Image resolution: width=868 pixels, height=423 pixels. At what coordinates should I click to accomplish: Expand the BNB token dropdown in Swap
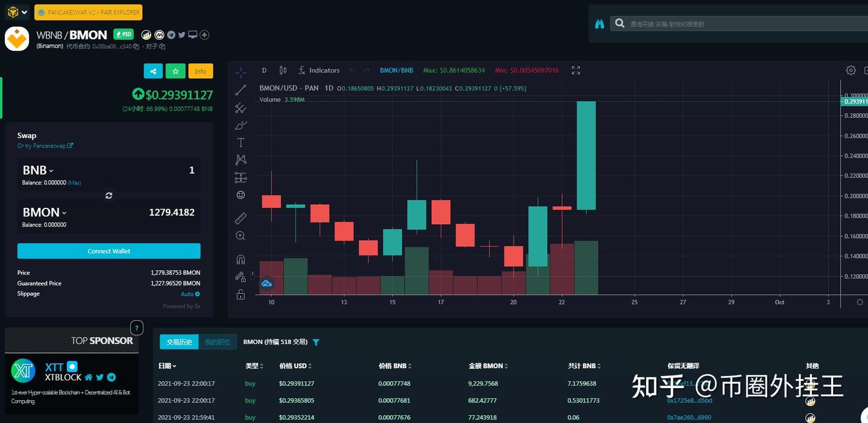(39, 171)
